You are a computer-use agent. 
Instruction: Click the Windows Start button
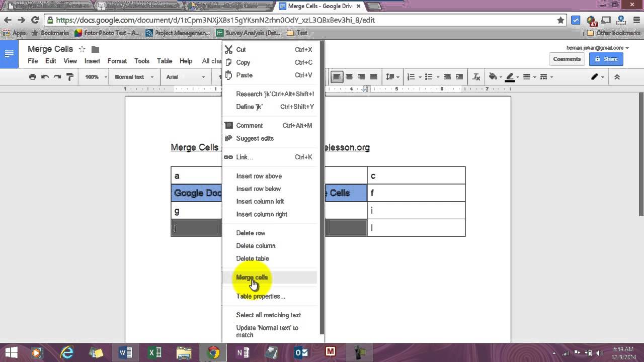(11, 352)
